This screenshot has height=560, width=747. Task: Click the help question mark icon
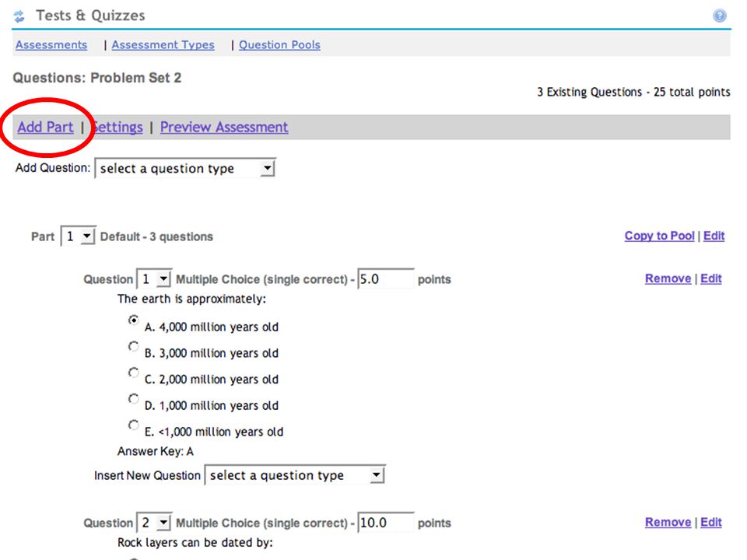pos(719,16)
